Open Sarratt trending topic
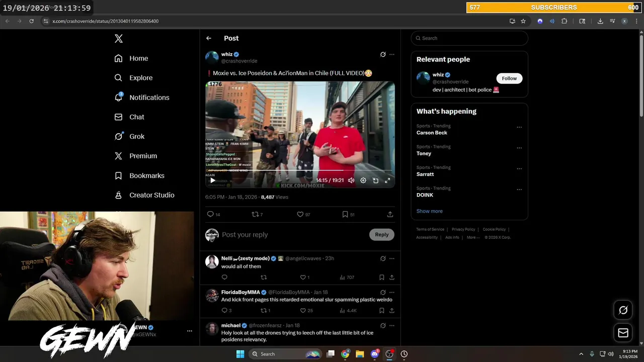Screen dimensions: 644x362 point(425,174)
